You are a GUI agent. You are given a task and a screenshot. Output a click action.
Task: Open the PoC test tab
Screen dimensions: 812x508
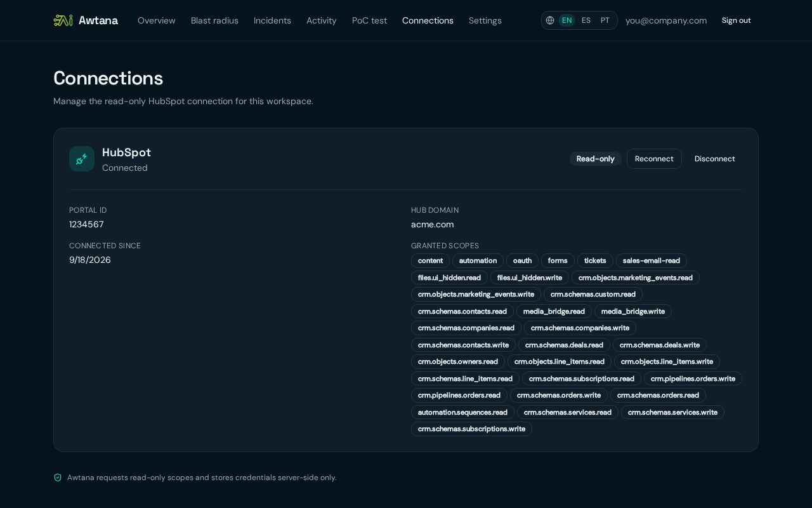[x=369, y=20]
